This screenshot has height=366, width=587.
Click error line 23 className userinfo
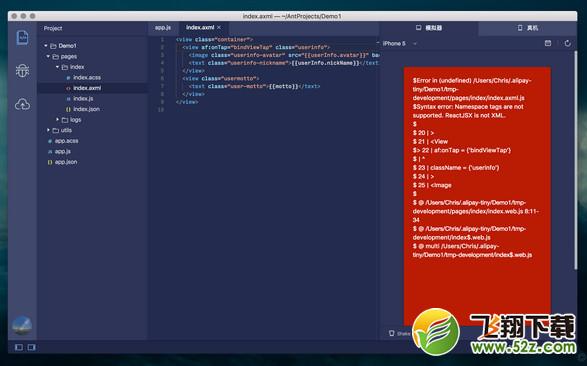coord(456,168)
